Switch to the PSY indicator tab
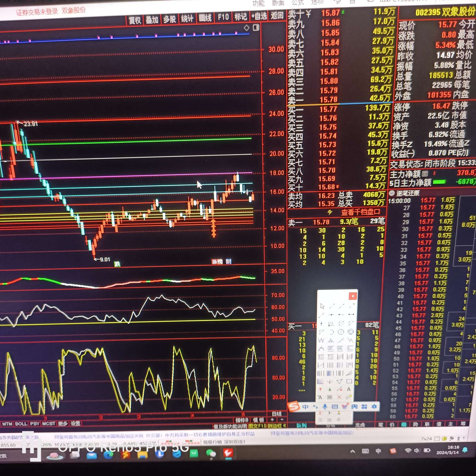Screen dimensions: 476x476 (x=35, y=424)
